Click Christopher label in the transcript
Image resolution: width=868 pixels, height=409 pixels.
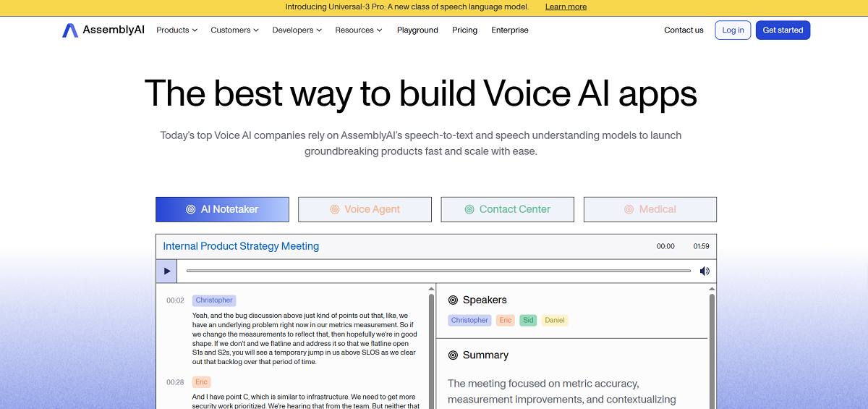(x=214, y=300)
